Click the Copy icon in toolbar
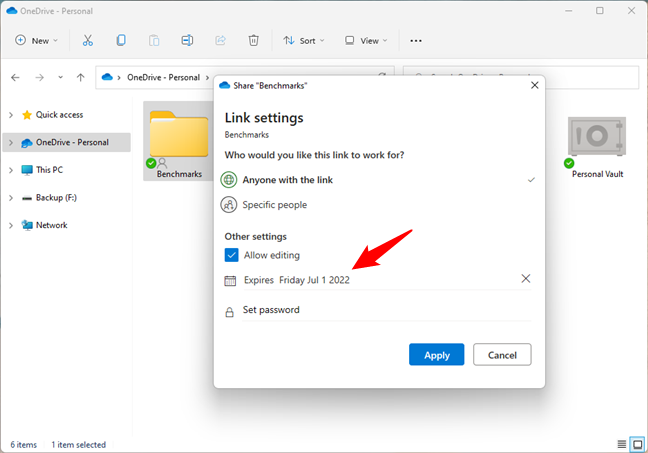Image resolution: width=648 pixels, height=453 pixels. (x=121, y=41)
